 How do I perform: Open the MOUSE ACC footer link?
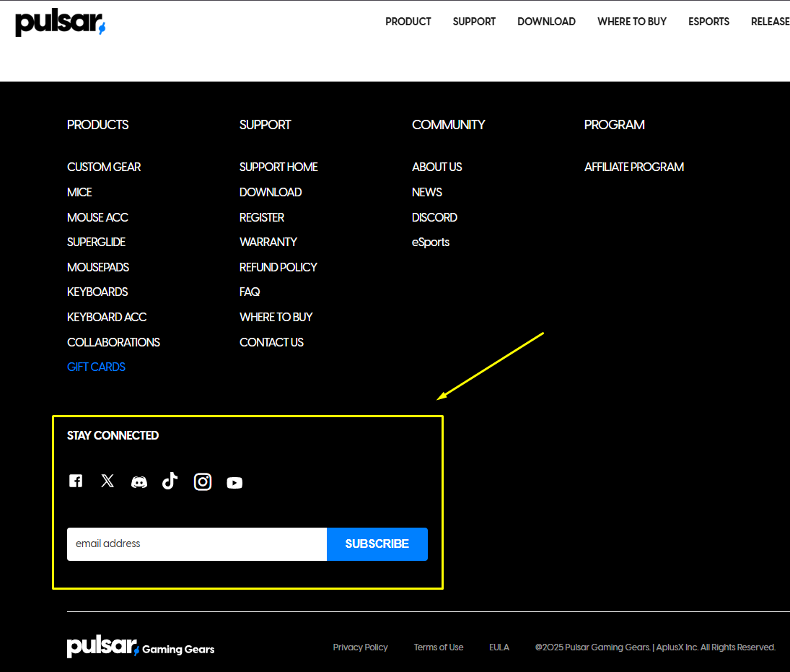97,217
